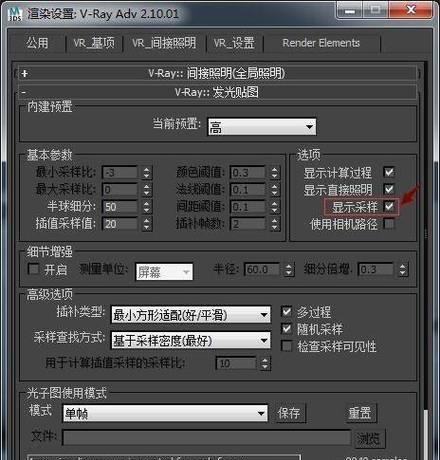Click the 半球细分 spinner arrows
440x460 pixels.
point(147,207)
